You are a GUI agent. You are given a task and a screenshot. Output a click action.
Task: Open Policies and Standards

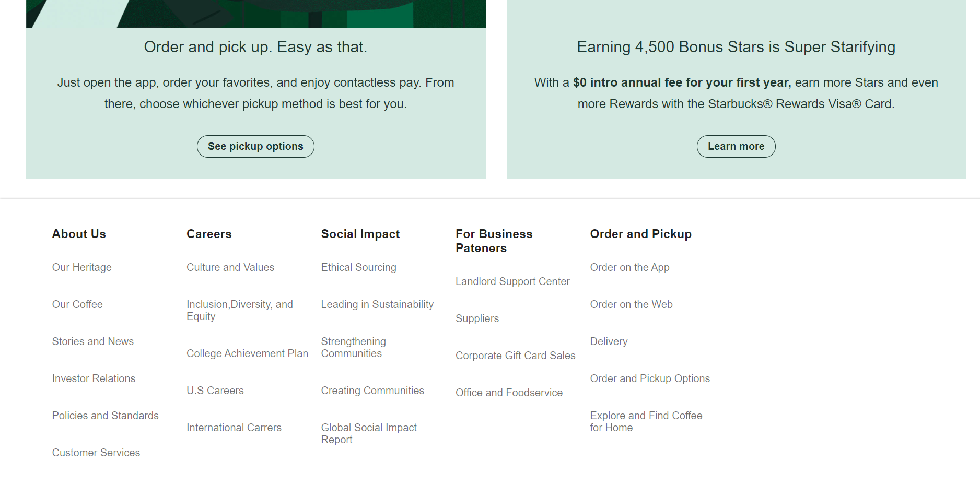click(x=105, y=416)
